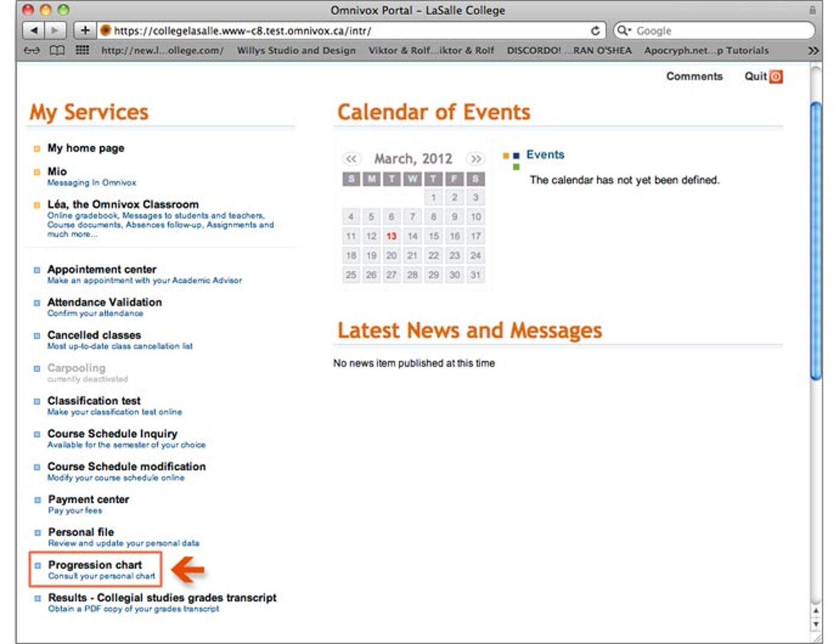Screen dimensions: 839x644
Task: Open Progression chart service
Action: [x=95, y=565]
